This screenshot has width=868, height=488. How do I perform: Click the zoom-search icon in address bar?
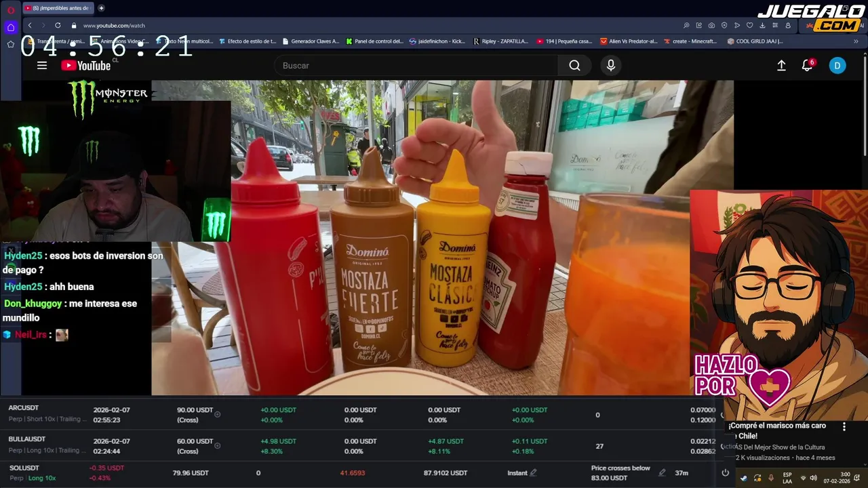point(686,25)
